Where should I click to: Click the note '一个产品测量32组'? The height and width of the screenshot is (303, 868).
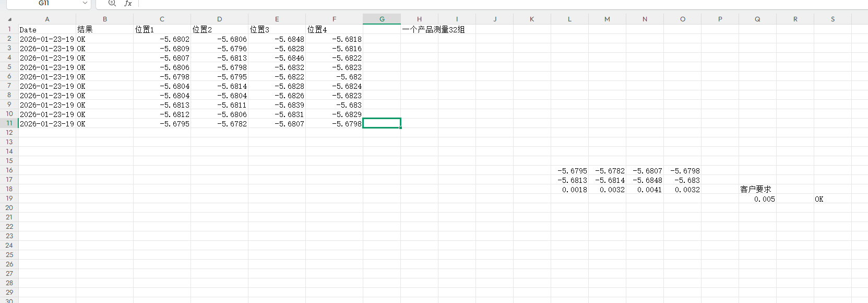click(x=433, y=30)
